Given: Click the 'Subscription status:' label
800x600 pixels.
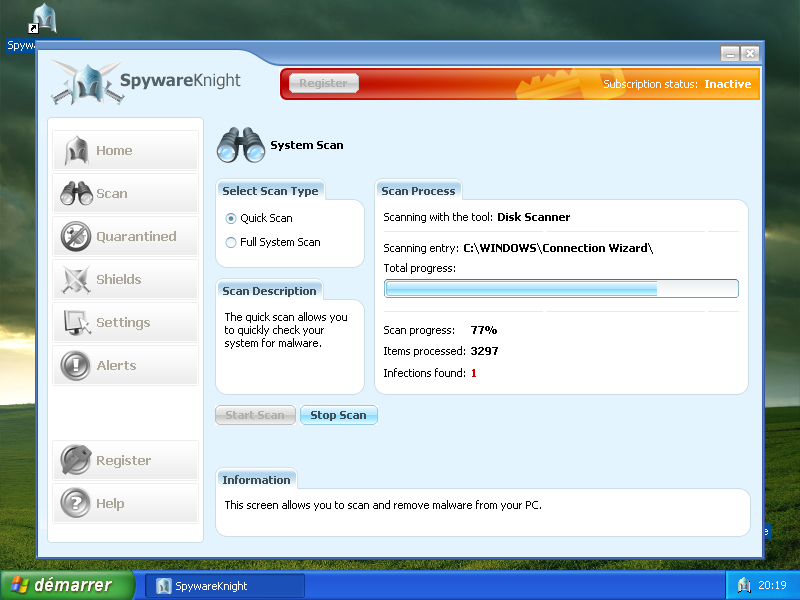Looking at the screenshot, I should tap(651, 84).
